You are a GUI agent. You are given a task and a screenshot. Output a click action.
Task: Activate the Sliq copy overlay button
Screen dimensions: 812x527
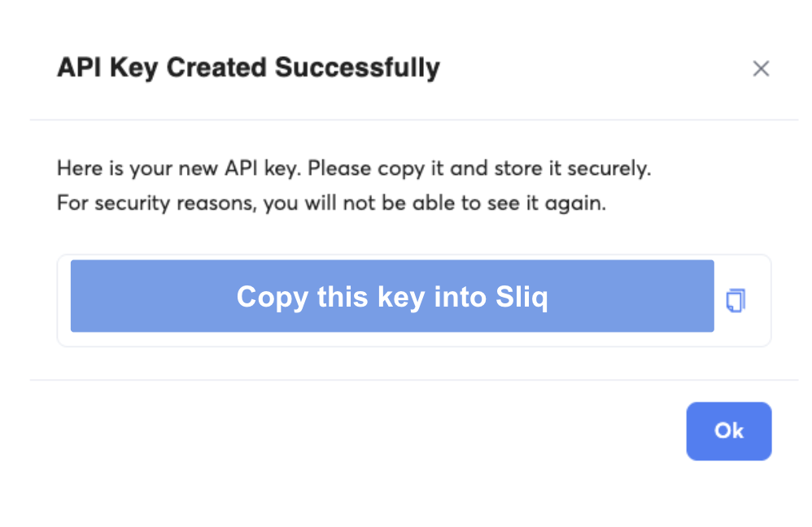[x=392, y=297]
